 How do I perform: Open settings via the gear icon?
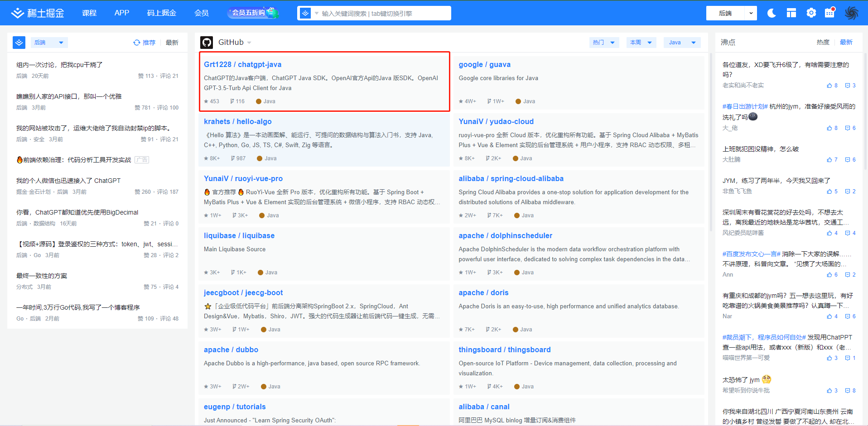811,13
